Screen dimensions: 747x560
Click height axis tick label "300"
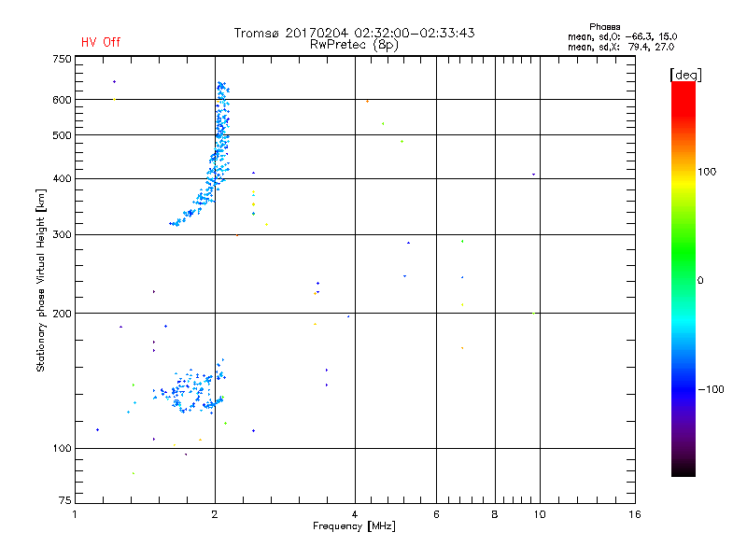coord(62,235)
